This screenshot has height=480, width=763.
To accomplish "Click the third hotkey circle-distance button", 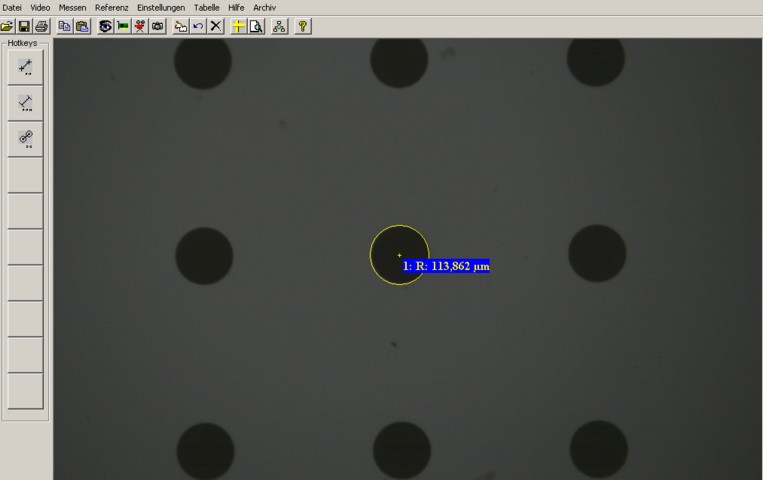I will 26,139.
